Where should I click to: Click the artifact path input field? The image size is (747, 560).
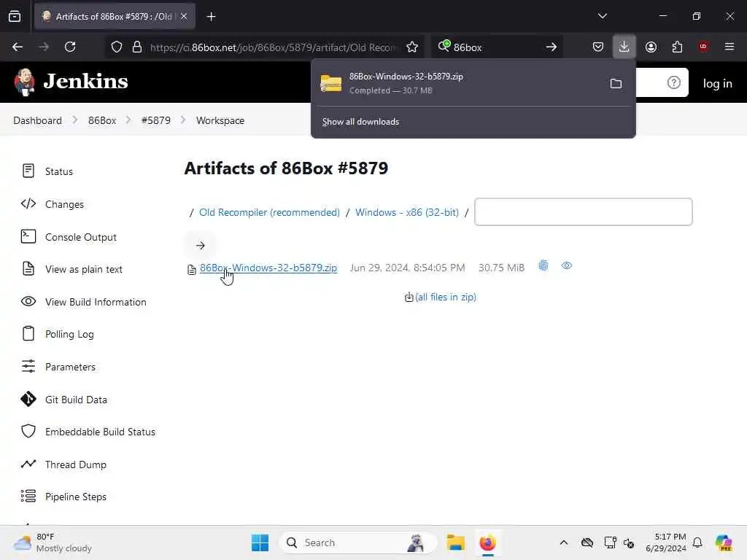[583, 212]
